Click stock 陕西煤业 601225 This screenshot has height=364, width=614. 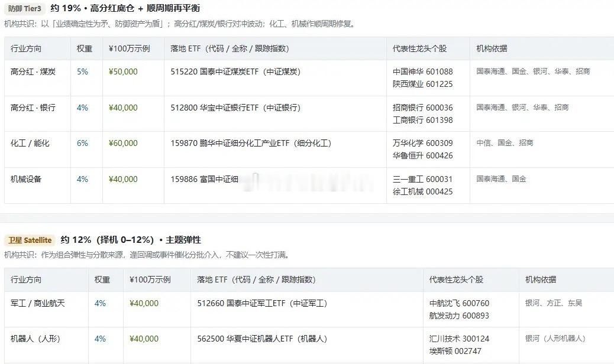pyautogui.click(x=422, y=84)
